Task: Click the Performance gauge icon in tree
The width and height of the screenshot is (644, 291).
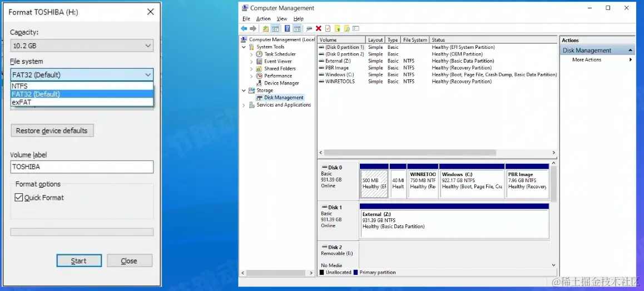Action: click(x=259, y=76)
